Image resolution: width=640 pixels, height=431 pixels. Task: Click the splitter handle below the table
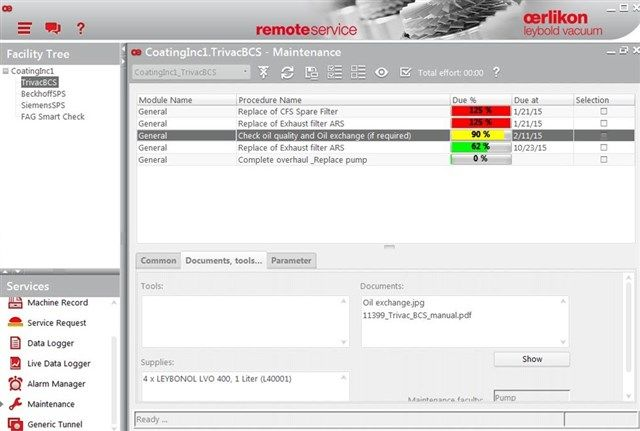click(389, 247)
